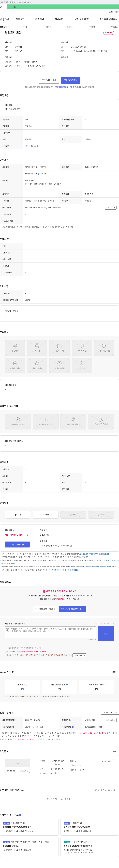Screen dimensions: 119x868
Task: Toggle 관심기업 star for the company
Action: point(11,771)
